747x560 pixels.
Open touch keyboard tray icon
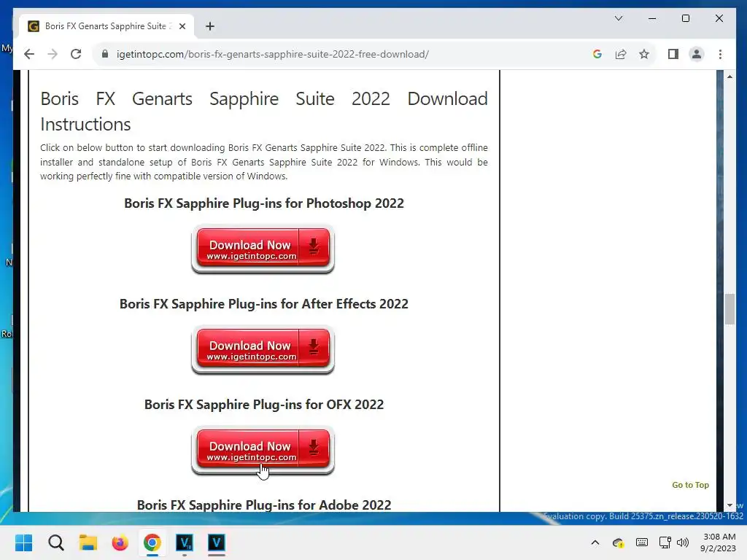point(642,542)
